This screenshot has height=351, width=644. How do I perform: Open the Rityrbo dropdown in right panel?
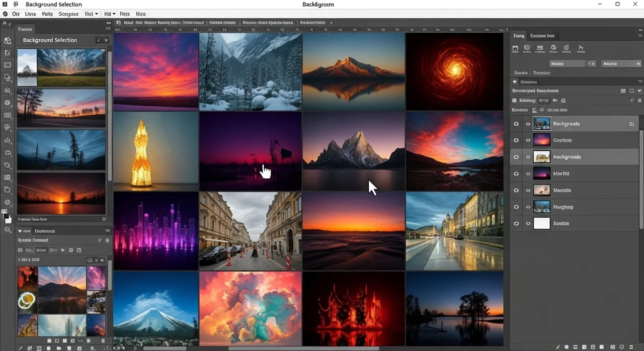tap(620, 64)
